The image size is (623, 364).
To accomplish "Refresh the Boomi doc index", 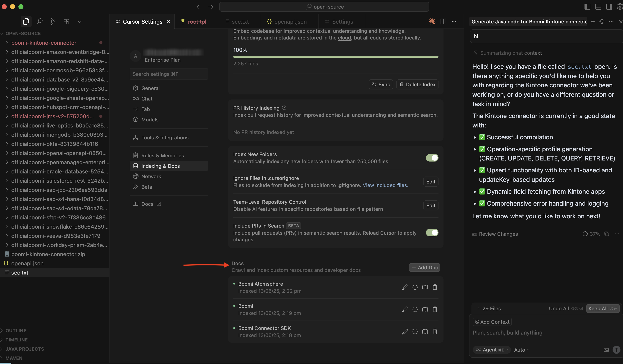I will point(415,309).
